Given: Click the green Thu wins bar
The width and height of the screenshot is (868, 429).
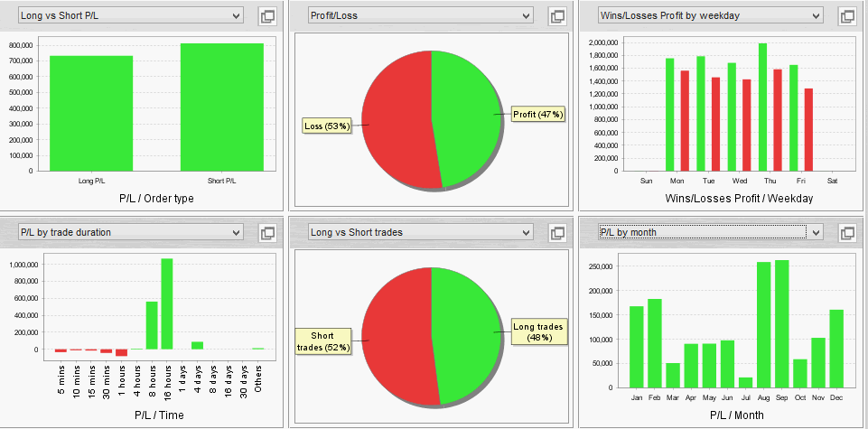Looking at the screenshot, I should (x=763, y=107).
